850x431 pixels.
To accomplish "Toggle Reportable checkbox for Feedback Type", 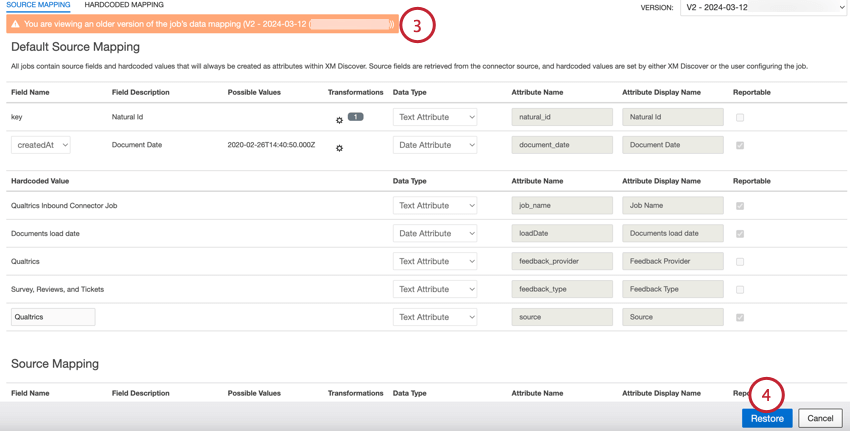I will (x=740, y=290).
